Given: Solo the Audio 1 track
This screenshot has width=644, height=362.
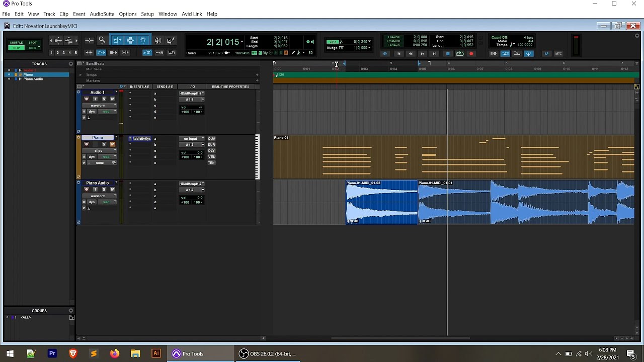Looking at the screenshot, I should 104,99.
